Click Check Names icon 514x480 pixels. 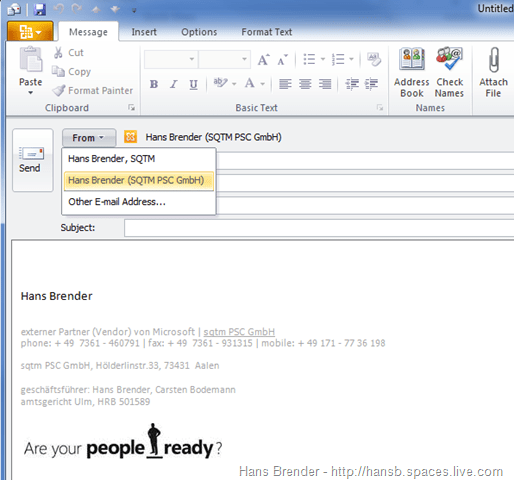449,73
